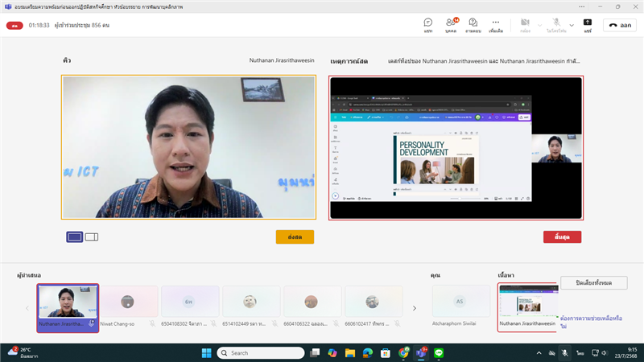Screen dimensions: 644x362
Task: Open the chat panel icon
Action: point(427,24)
